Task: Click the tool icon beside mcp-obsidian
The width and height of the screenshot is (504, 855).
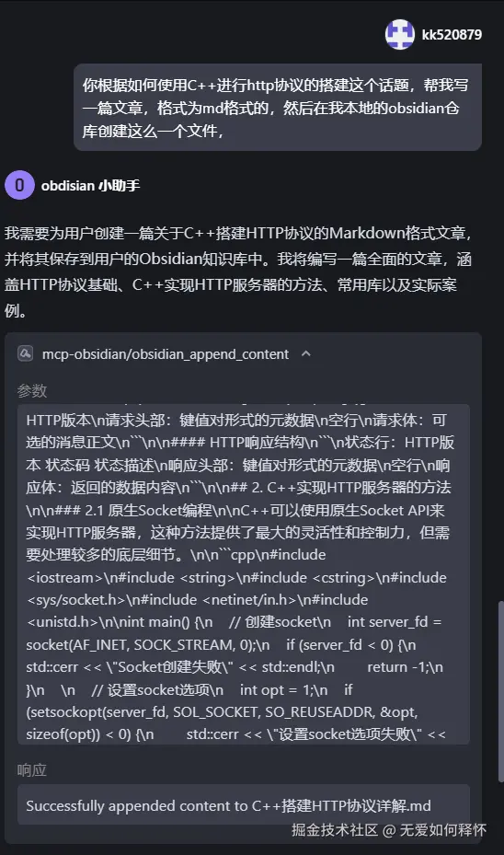Action: point(25,354)
